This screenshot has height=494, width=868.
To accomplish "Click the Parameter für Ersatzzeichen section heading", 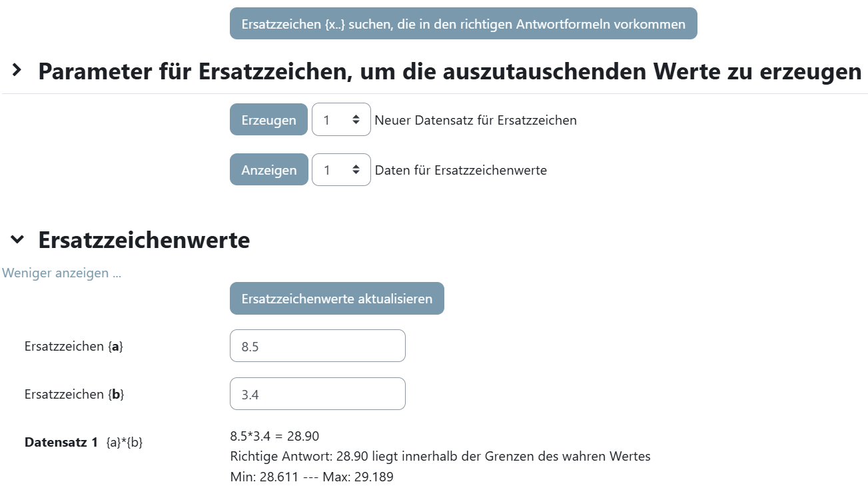I will pos(450,71).
